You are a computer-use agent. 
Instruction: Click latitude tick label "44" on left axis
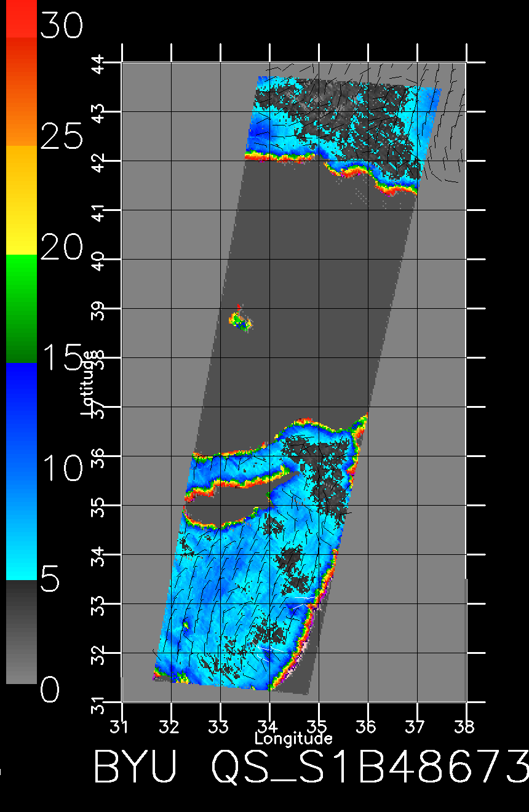tap(97, 63)
